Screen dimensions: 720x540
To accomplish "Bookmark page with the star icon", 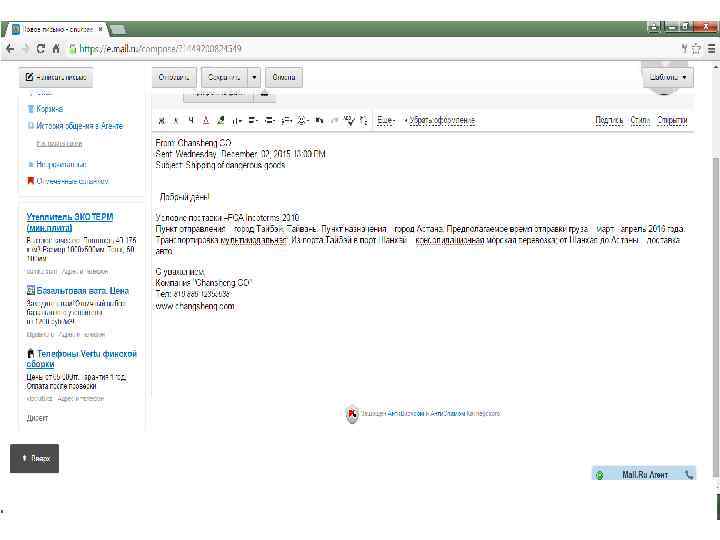I will pyautogui.click(x=696, y=49).
